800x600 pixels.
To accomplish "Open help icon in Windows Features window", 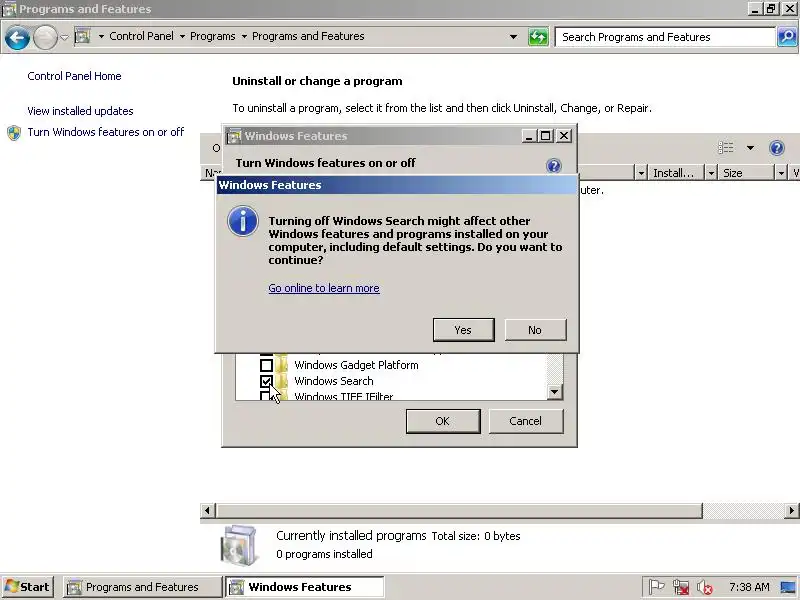I will pos(554,165).
